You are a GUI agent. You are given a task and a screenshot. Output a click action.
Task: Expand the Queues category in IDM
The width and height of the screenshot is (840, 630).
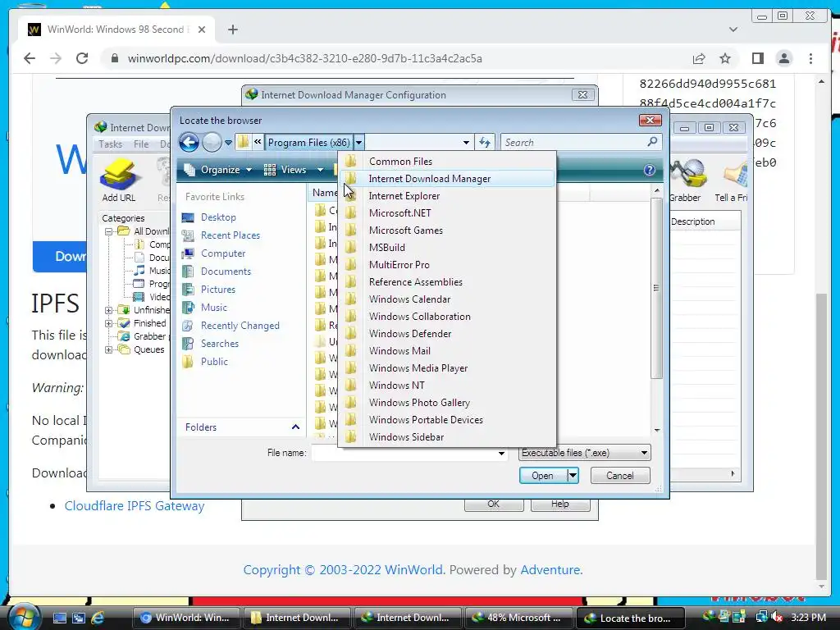pos(109,349)
